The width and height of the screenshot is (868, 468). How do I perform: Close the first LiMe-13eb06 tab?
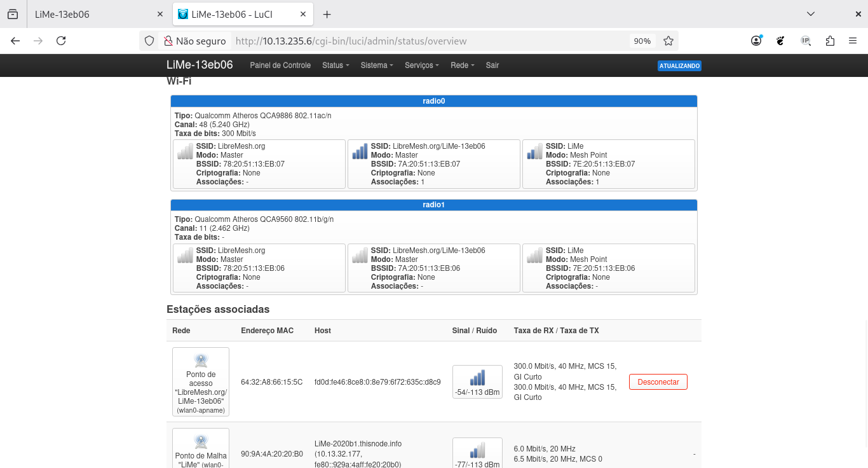tap(160, 14)
